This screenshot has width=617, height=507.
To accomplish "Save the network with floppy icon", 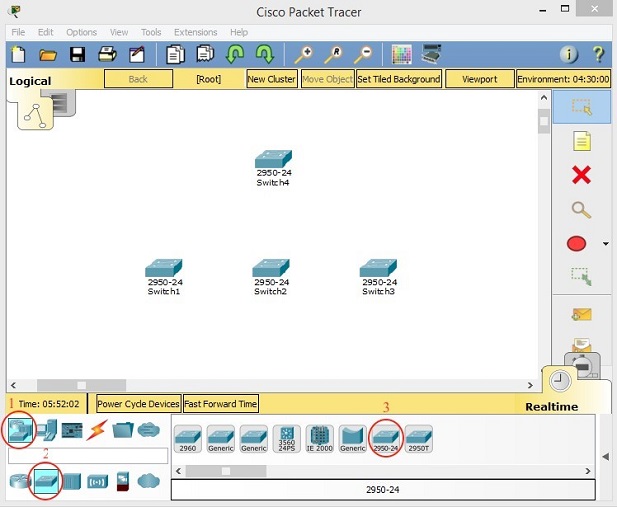I will [78, 54].
